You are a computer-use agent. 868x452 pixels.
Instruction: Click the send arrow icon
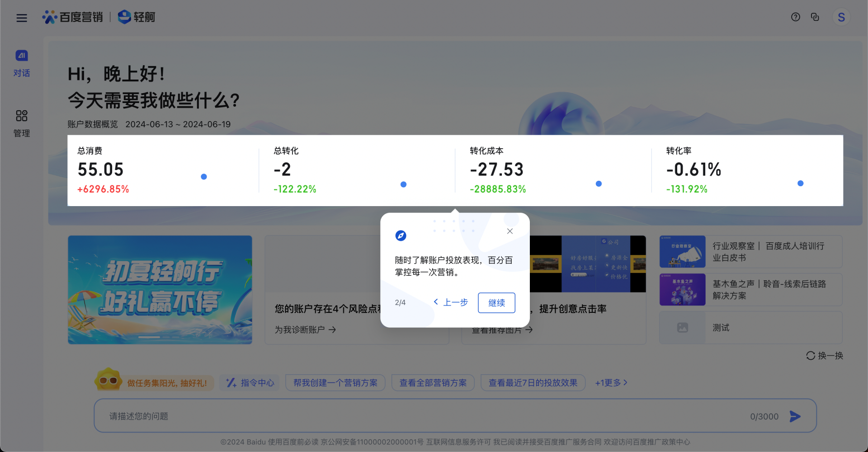pos(795,416)
